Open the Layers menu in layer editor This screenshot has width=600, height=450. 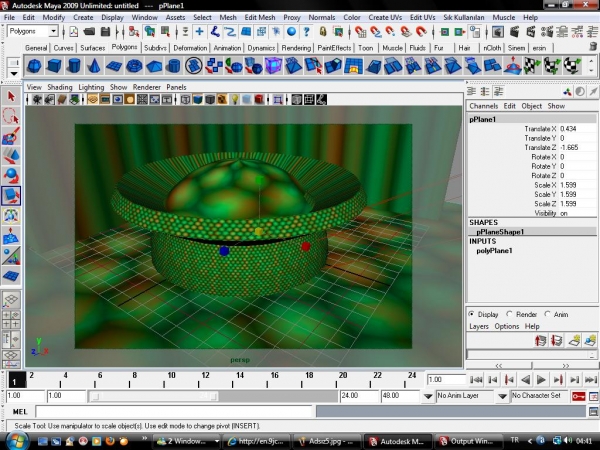[x=479, y=326]
